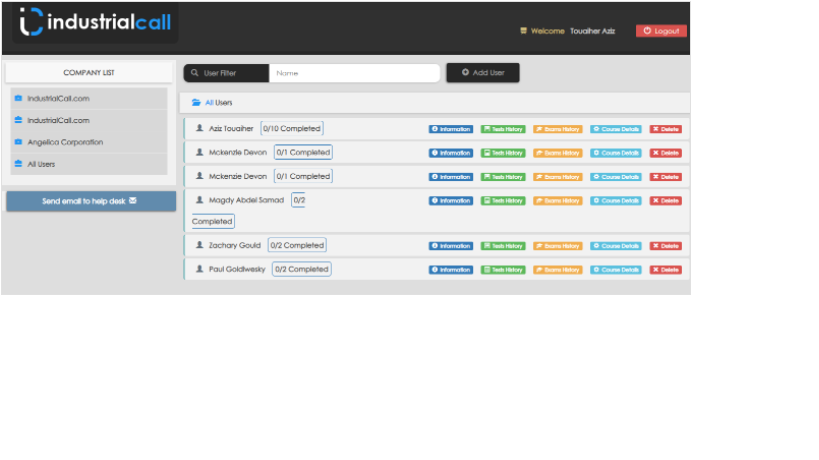Image resolution: width=819 pixels, height=460 pixels.
Task: Click user icon beside Aziz Touaiher
Action: [x=200, y=128]
